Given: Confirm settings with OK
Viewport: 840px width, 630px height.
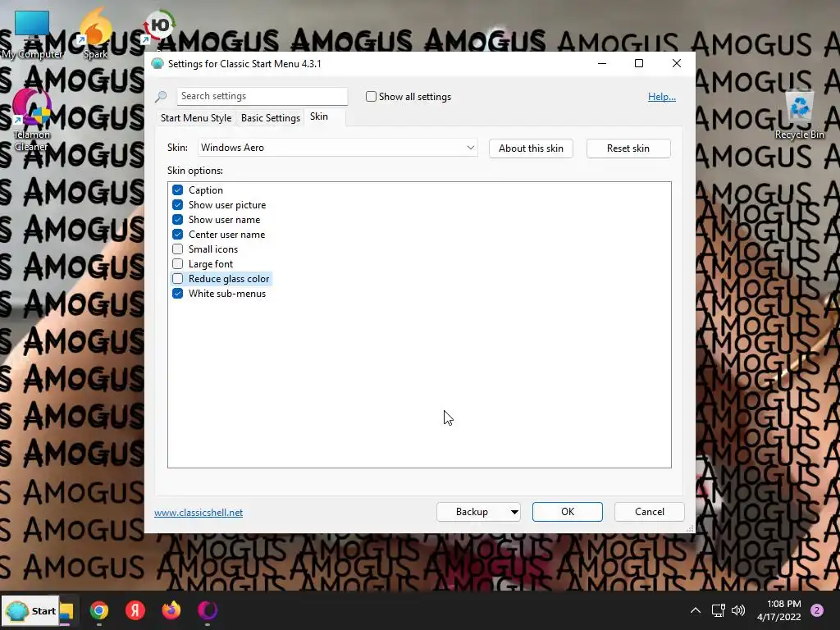Looking at the screenshot, I should [x=568, y=512].
